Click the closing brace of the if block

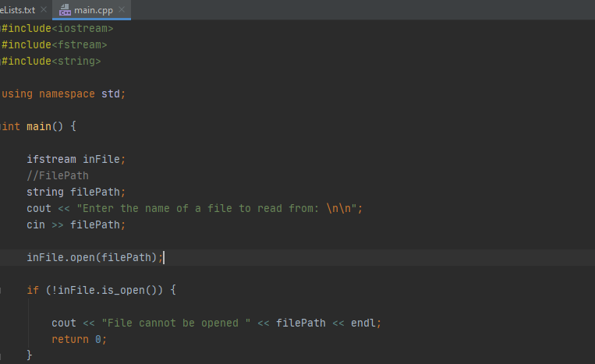coord(29,355)
